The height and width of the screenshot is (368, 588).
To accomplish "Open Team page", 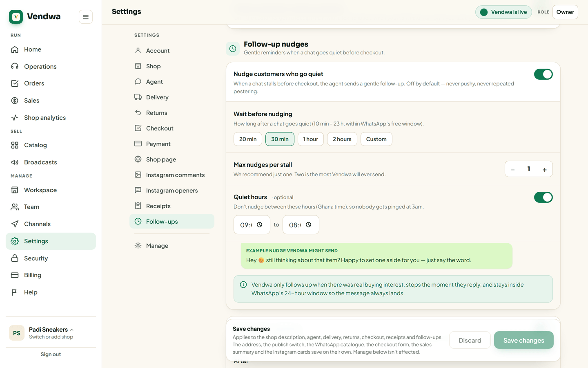I will pos(51,207).
